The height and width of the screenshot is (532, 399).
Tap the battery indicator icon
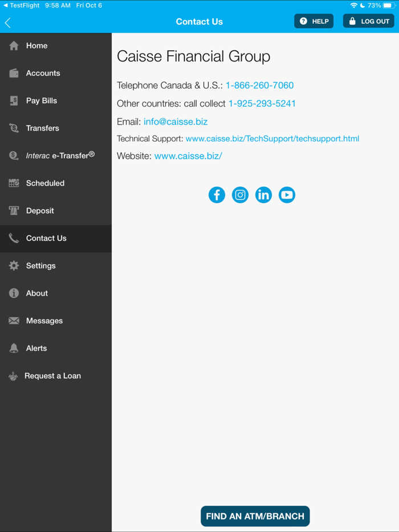pyautogui.click(x=389, y=6)
